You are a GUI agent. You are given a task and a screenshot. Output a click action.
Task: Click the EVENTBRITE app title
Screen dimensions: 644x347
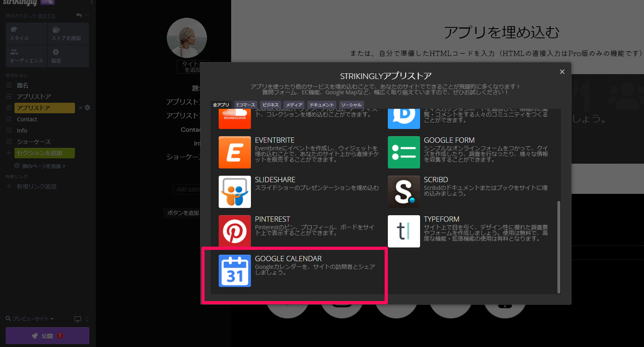(275, 140)
